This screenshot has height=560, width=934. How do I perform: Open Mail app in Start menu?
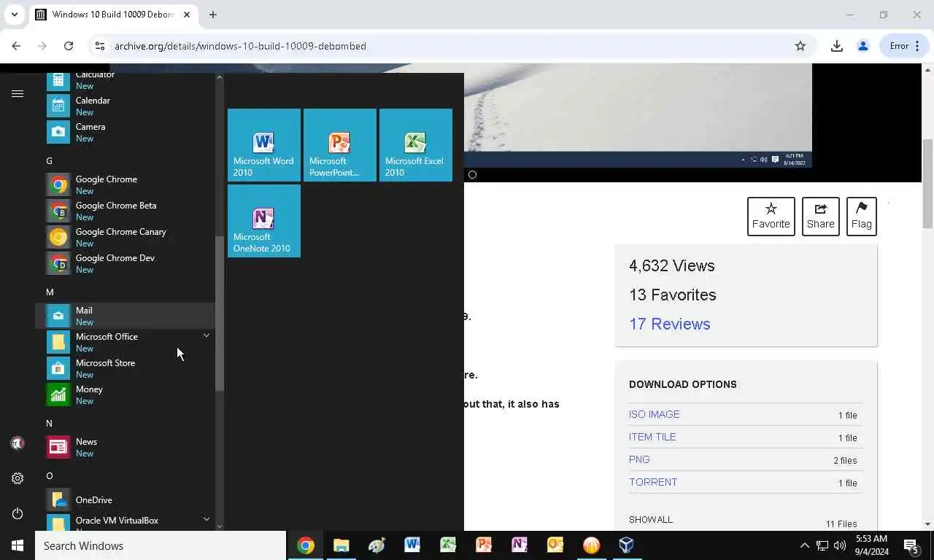tap(124, 316)
